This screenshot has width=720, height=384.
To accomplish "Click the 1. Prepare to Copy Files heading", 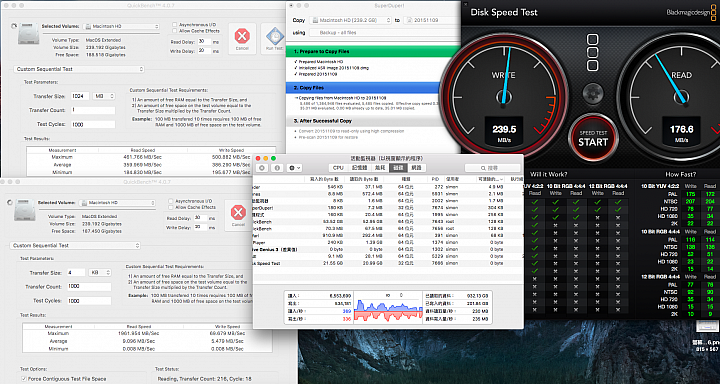I will 321,51.
